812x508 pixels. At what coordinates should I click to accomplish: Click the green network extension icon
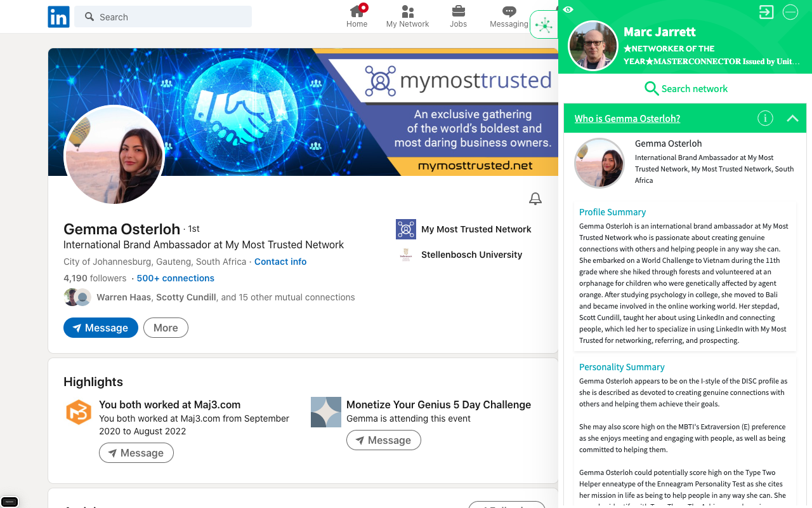pyautogui.click(x=544, y=25)
